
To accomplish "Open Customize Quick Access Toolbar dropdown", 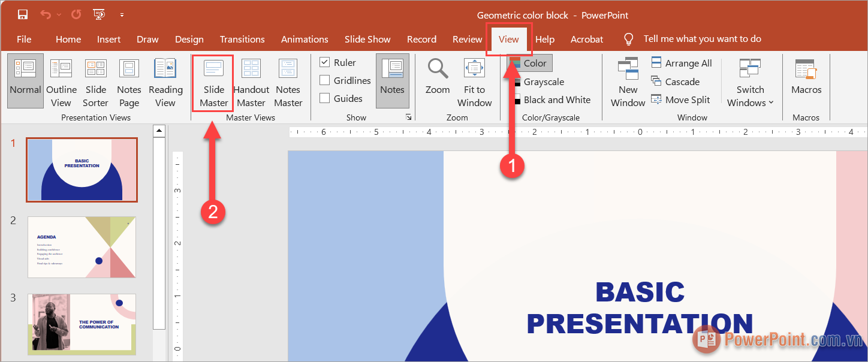I will point(122,15).
